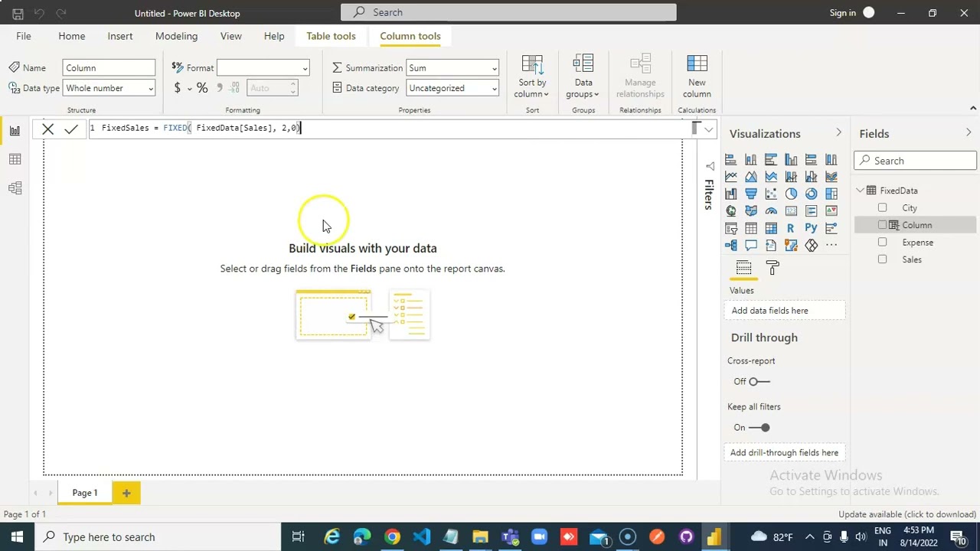The image size is (980, 551).
Task: Select the stacked bar chart visual
Action: (730, 159)
